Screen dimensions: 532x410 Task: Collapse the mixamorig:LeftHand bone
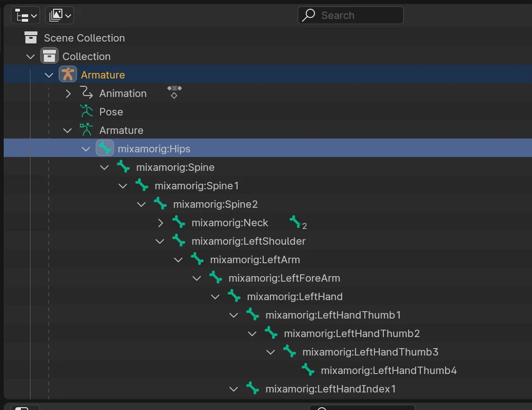tap(215, 296)
